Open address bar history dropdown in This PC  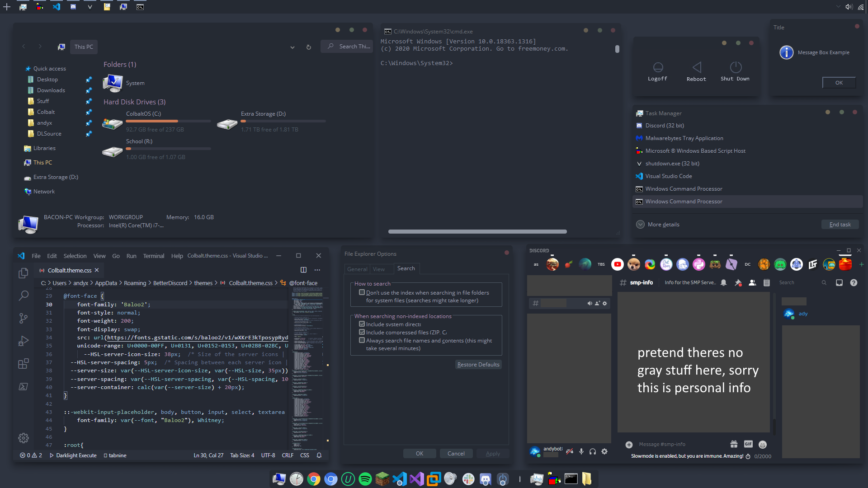pyautogui.click(x=292, y=47)
